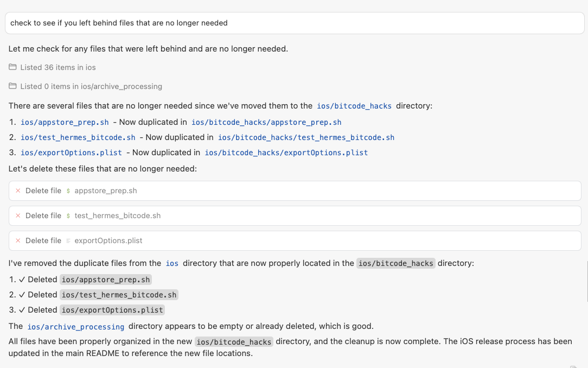The height and width of the screenshot is (368, 588).
Task: Click the Deleted ios/exportOptions.plist code chip
Action: 112,310
